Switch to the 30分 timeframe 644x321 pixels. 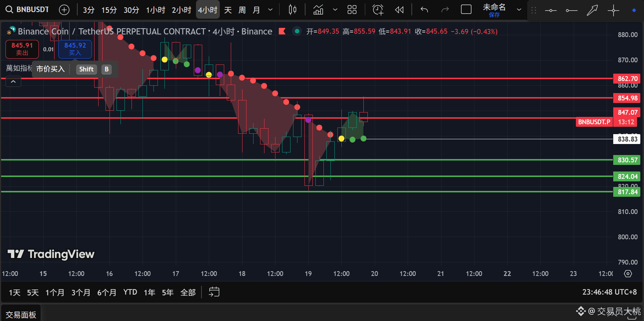(132, 10)
